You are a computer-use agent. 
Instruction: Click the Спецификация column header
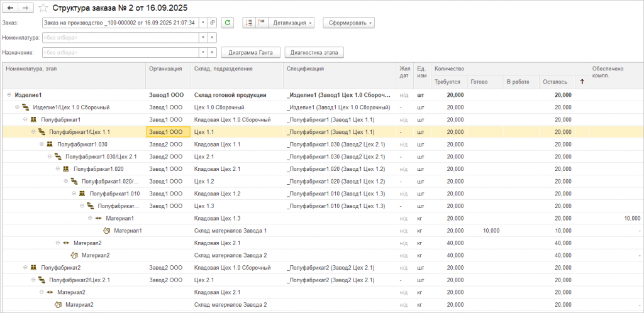tap(340, 75)
